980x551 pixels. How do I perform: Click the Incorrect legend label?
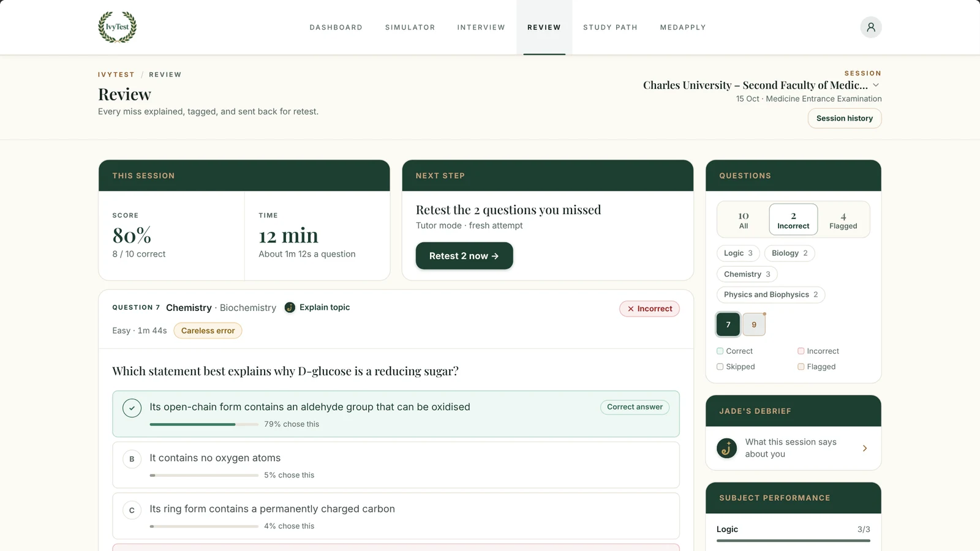pyautogui.click(x=823, y=351)
